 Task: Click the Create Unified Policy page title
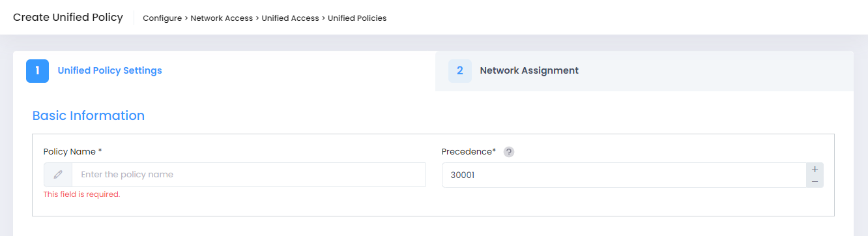point(68,18)
